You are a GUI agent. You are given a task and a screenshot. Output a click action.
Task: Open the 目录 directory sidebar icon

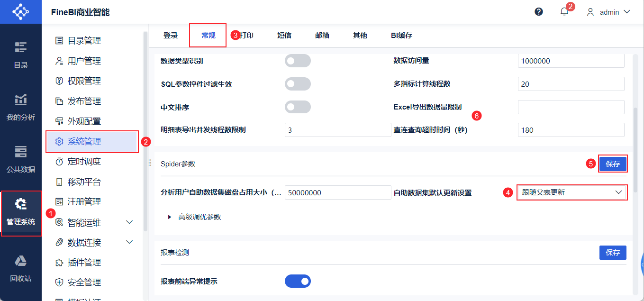click(21, 47)
